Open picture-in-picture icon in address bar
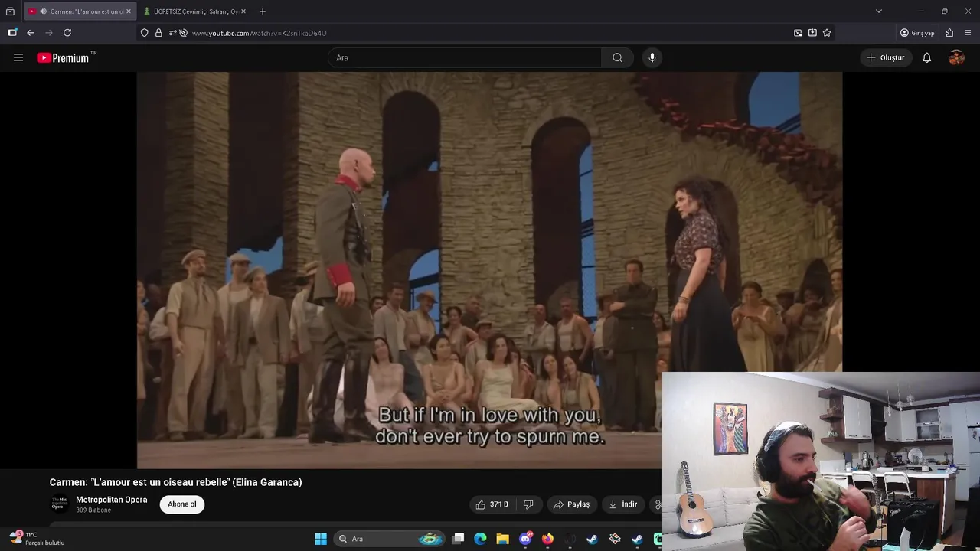The height and width of the screenshot is (551, 980). (798, 33)
